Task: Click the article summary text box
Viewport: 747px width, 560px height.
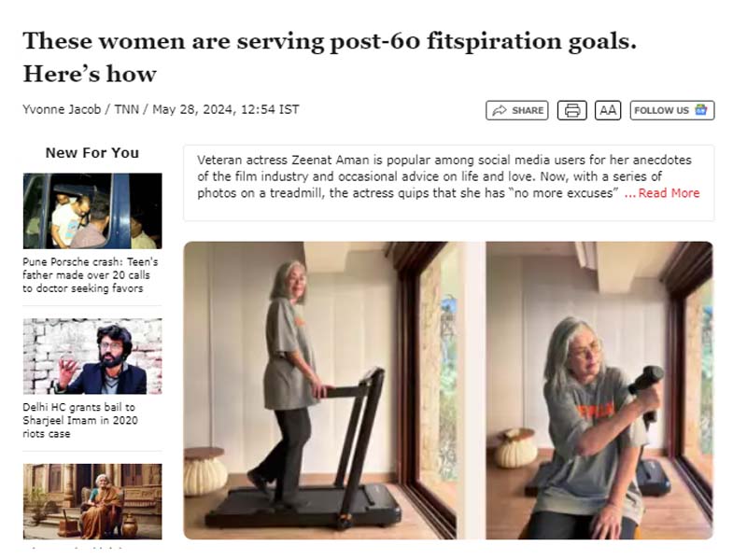Action: 449,183
